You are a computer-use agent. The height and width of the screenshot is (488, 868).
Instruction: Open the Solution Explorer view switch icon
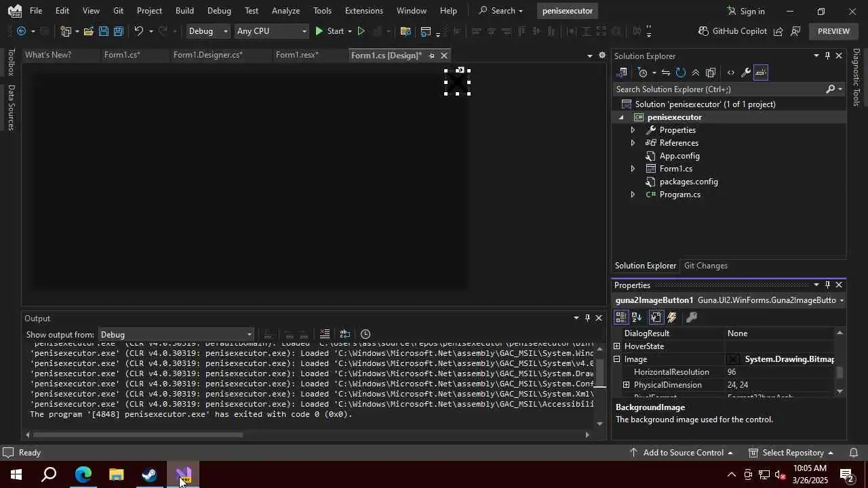[x=623, y=73]
